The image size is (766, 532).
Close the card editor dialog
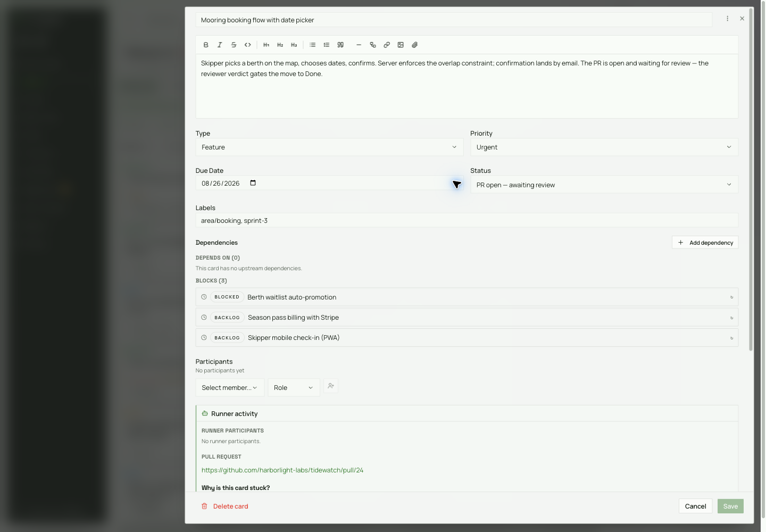tap(742, 19)
